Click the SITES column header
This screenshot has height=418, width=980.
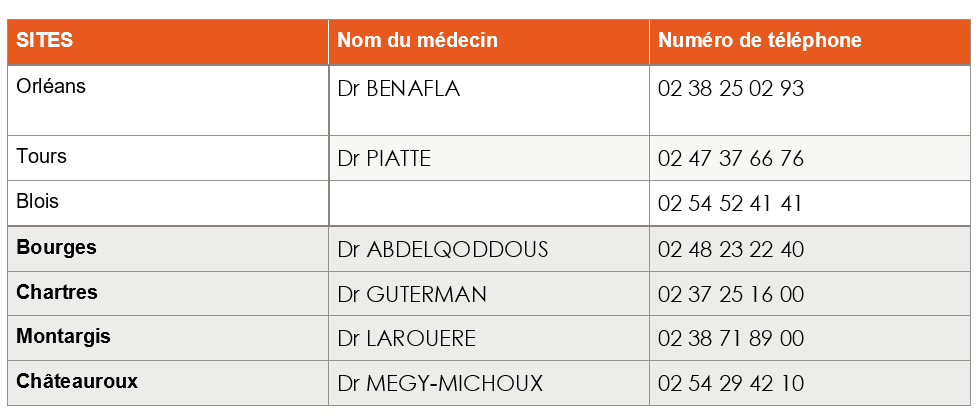point(45,41)
